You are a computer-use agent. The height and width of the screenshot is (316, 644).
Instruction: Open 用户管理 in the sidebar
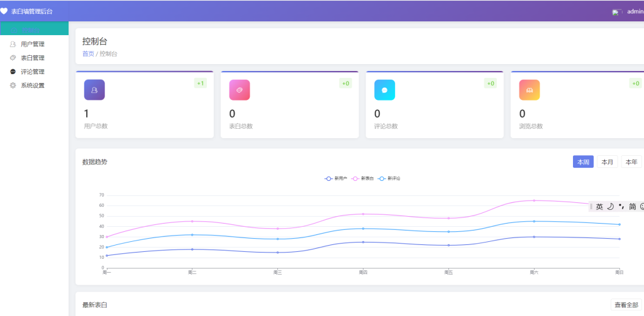click(x=32, y=44)
